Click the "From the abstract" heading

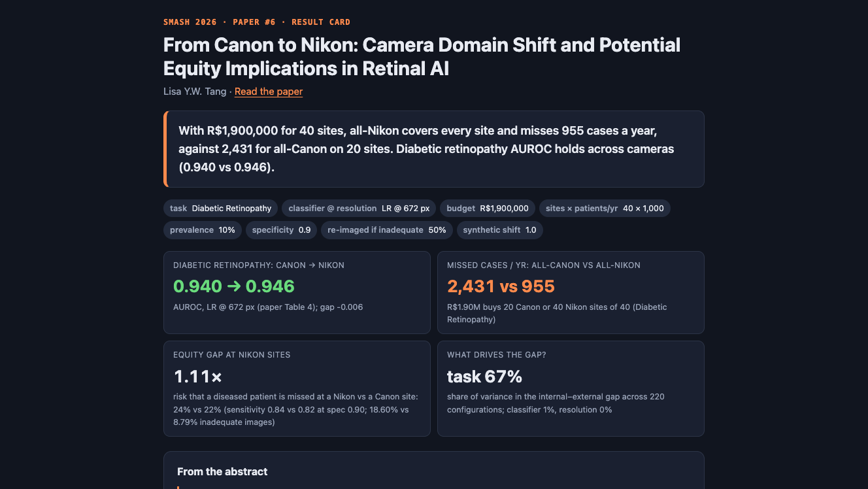[222, 471]
